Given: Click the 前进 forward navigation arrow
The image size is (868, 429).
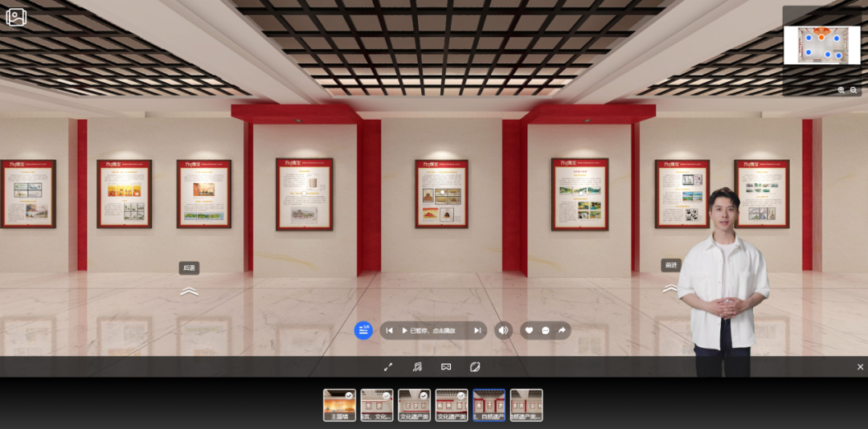Looking at the screenshot, I should pyautogui.click(x=669, y=288).
